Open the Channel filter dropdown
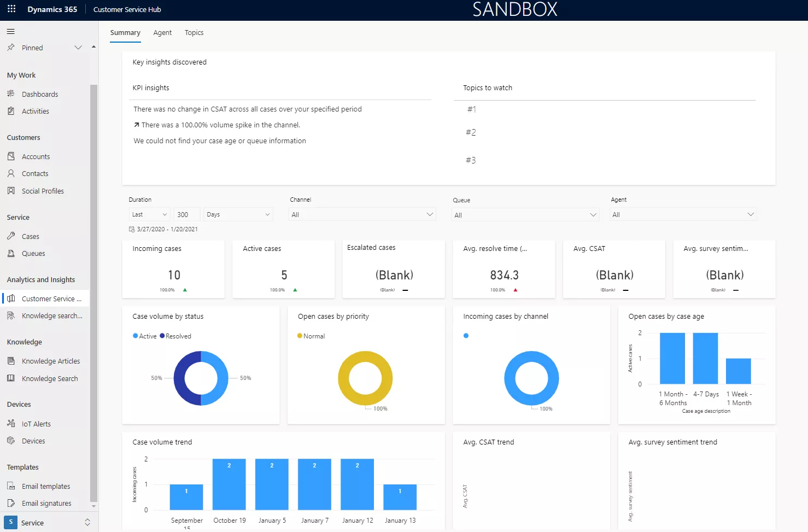Screen dimensions: 808x532 [x=362, y=215]
